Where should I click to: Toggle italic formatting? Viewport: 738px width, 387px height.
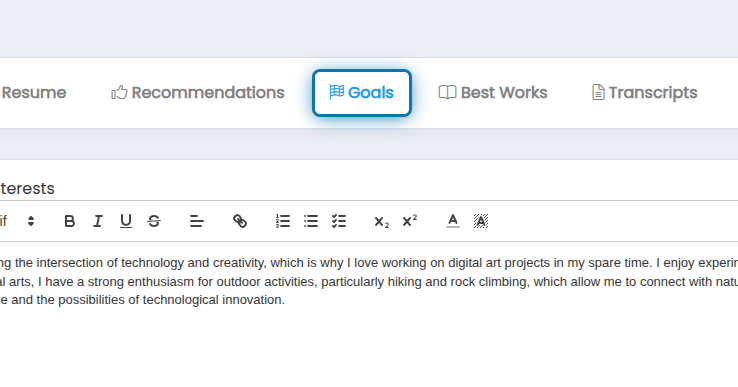click(97, 221)
